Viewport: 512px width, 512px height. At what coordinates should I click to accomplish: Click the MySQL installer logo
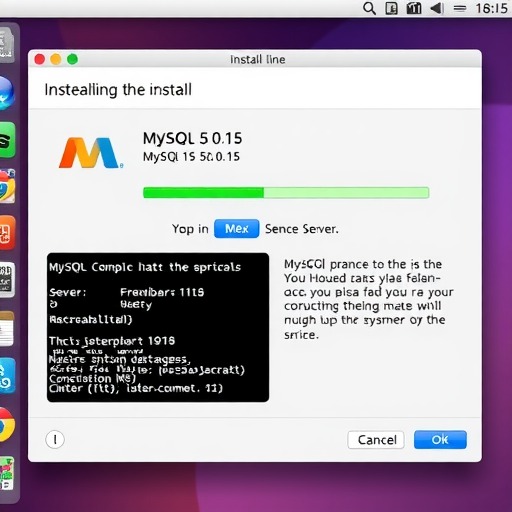(91, 152)
